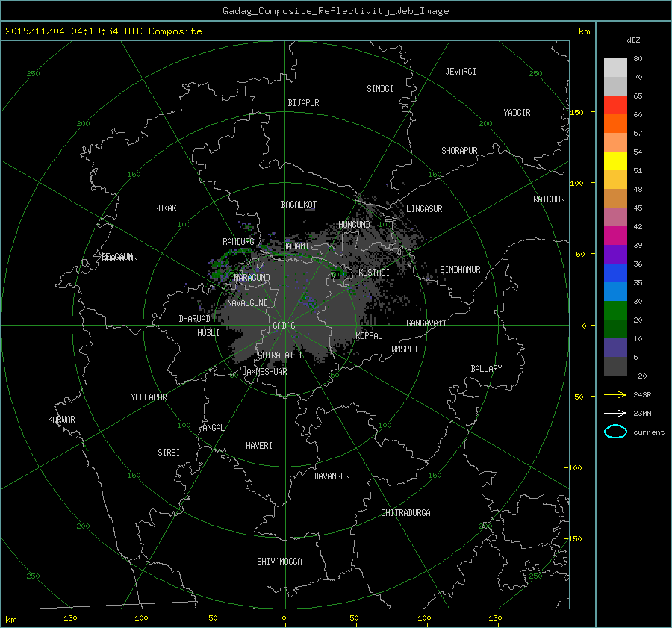This screenshot has height=628, width=672.
Task: Click the JEVARGI city label
Action: pyautogui.click(x=461, y=72)
